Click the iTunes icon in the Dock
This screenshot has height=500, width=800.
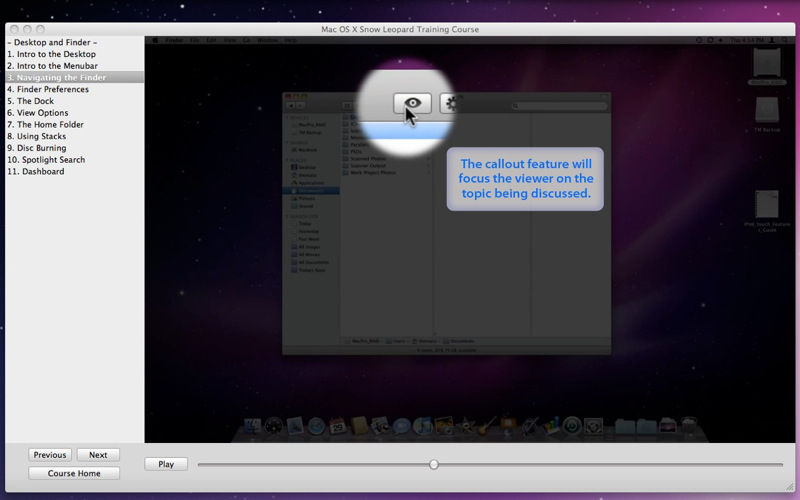(423, 426)
